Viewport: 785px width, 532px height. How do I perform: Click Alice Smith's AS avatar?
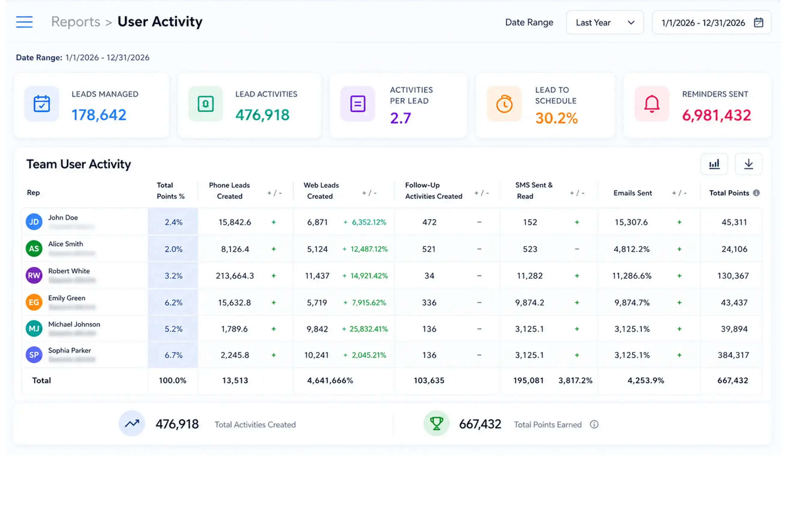pyautogui.click(x=34, y=249)
